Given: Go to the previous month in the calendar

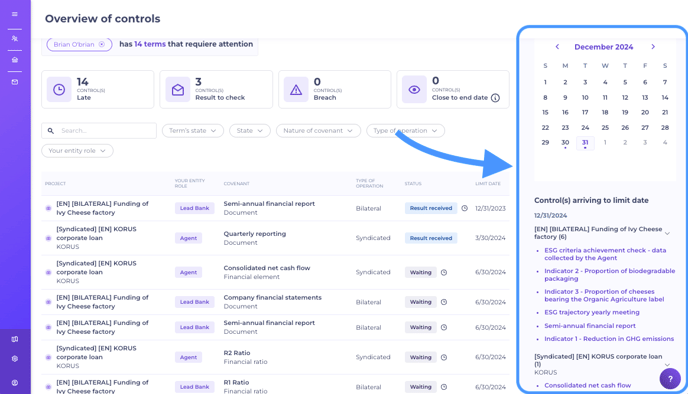Looking at the screenshot, I should [557, 47].
